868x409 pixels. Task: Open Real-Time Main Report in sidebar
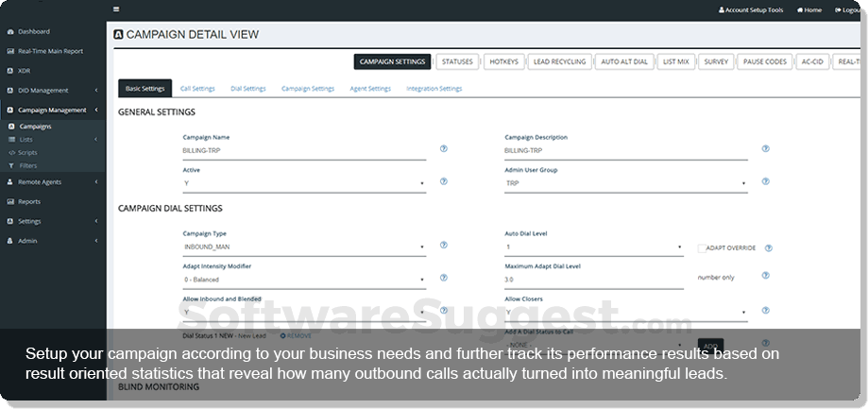[x=51, y=51]
